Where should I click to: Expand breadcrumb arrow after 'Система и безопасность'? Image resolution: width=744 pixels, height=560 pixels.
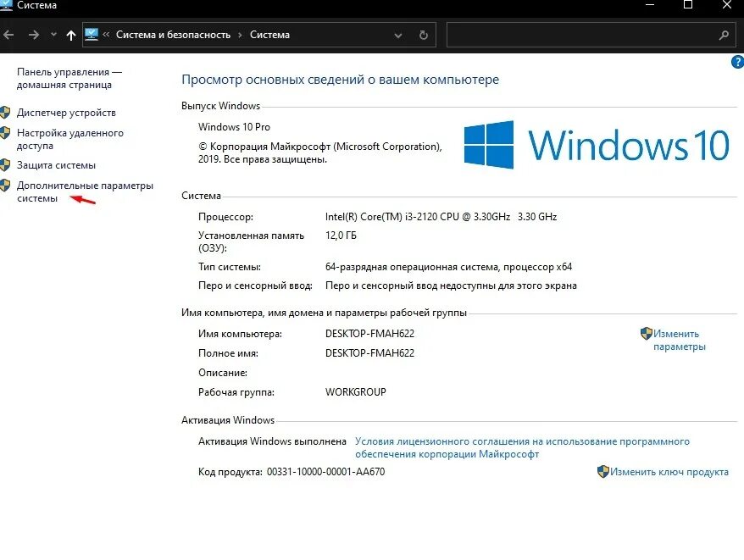(x=240, y=35)
